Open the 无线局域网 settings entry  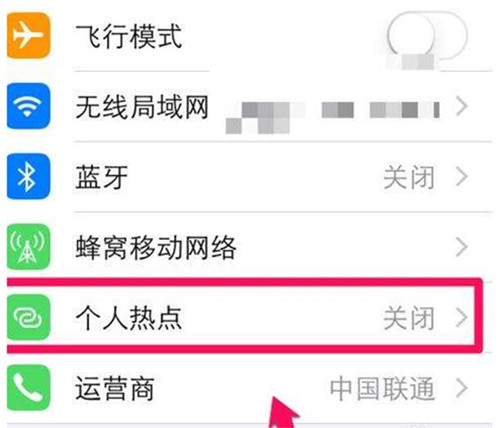click(x=249, y=106)
